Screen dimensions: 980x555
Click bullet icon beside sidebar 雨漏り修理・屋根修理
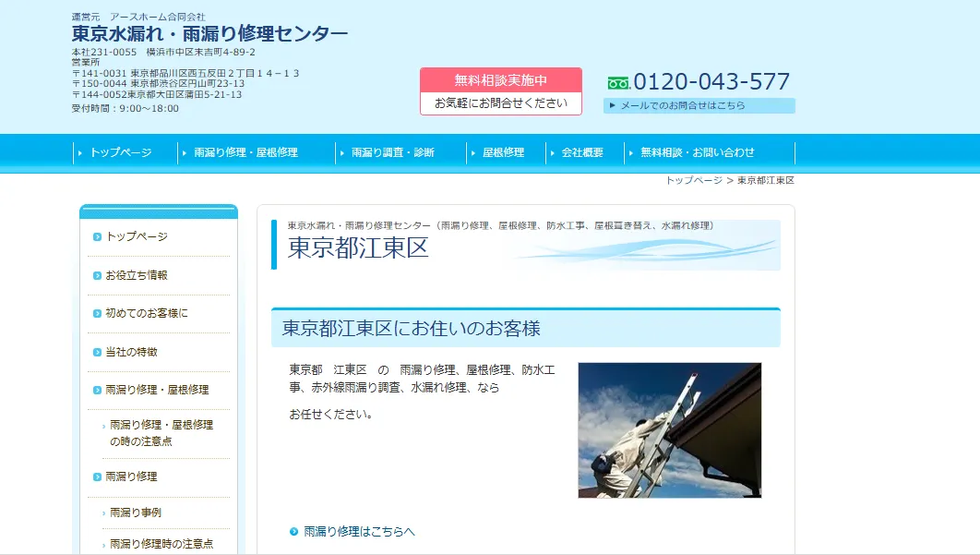click(x=97, y=391)
